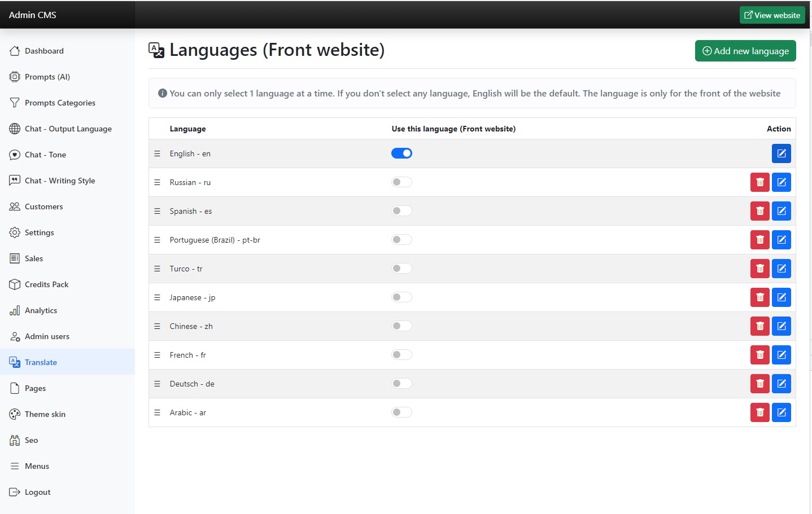Image resolution: width=812 pixels, height=514 pixels.
Task: Edit the Portuguese (Brazil) language
Action: (781, 240)
